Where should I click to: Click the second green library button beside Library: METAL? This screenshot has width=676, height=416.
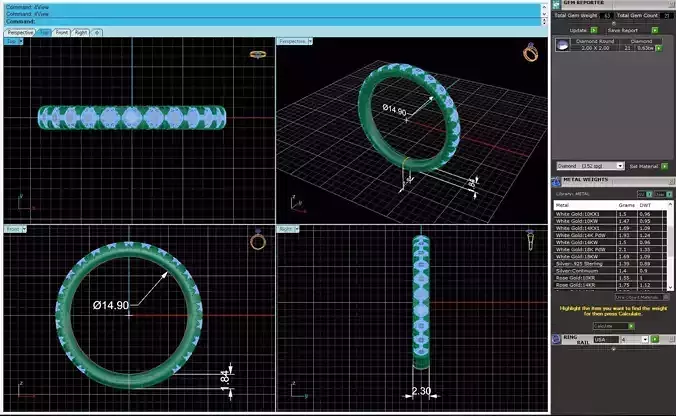(x=670, y=194)
